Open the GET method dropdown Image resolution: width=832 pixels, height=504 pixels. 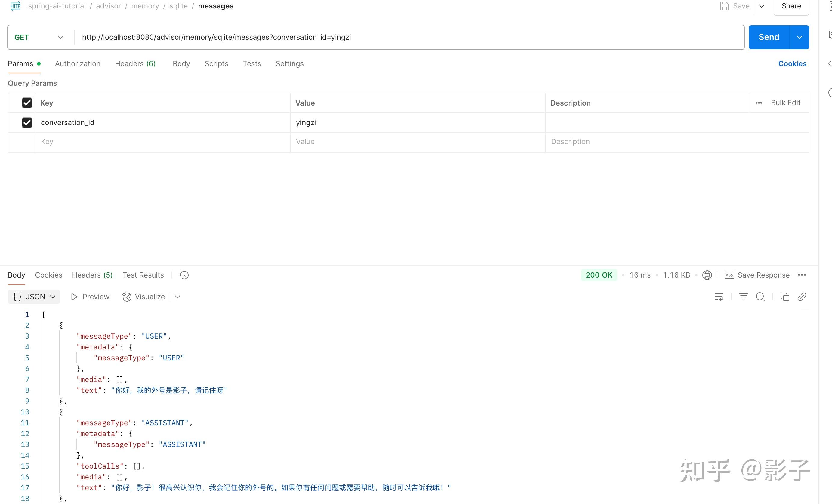[39, 37]
